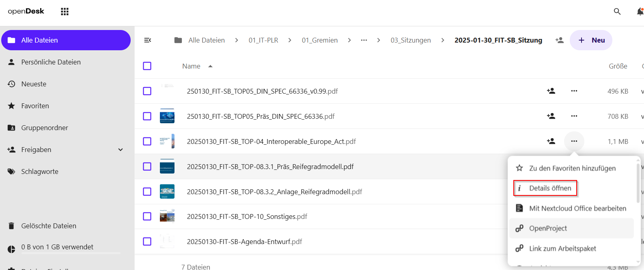The width and height of the screenshot is (644, 270).
Task: Click the folder icon before Alle Dateien breadcrumb
Action: 178,40
